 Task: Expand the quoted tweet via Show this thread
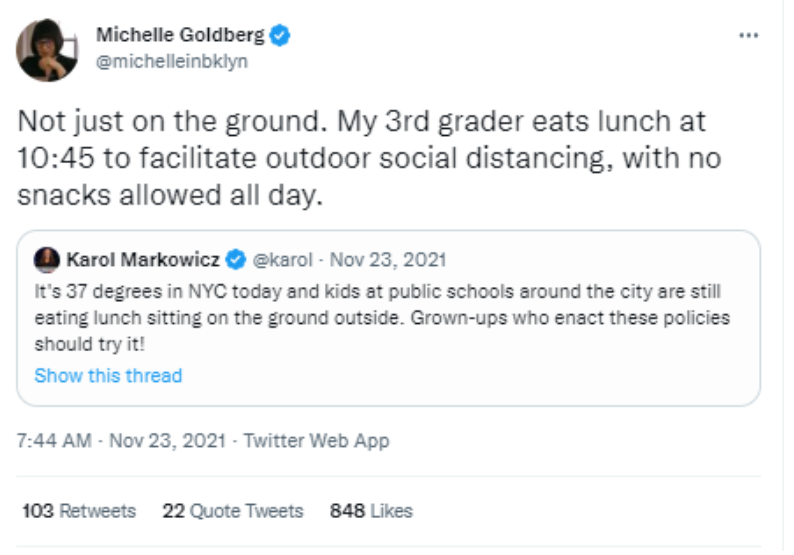point(108,376)
